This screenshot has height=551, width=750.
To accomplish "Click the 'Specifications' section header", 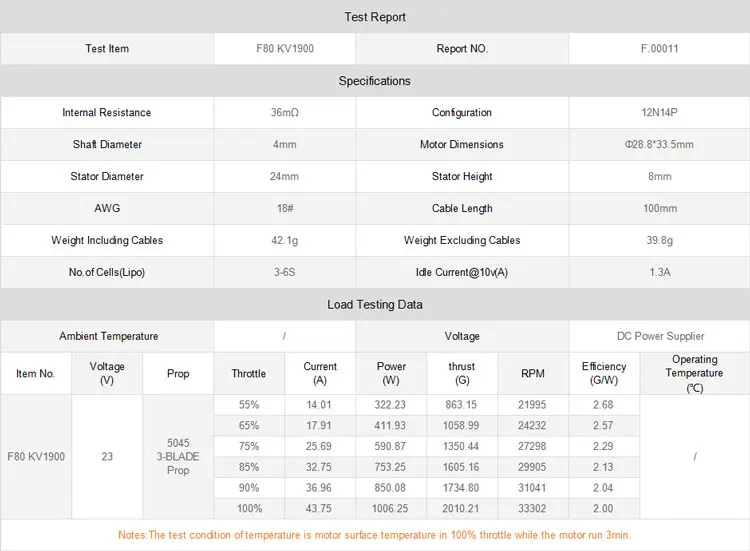I will (x=375, y=81).
